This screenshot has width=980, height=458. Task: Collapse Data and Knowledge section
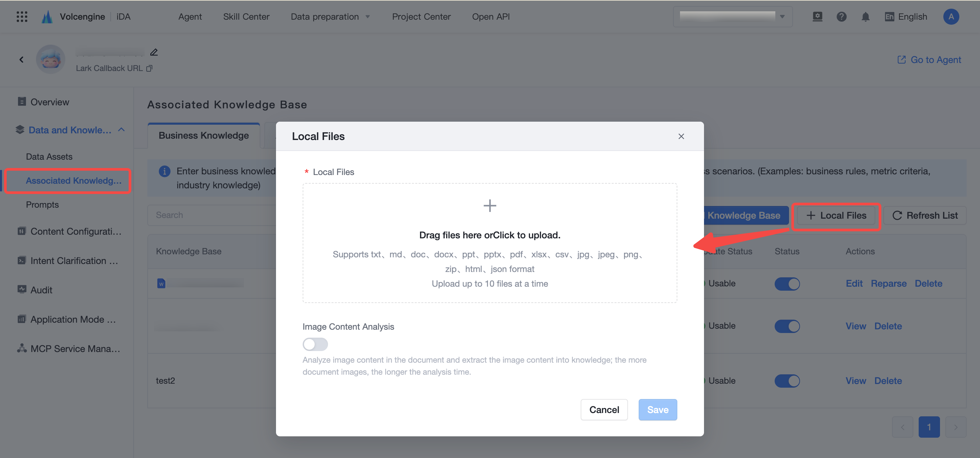[x=121, y=130]
